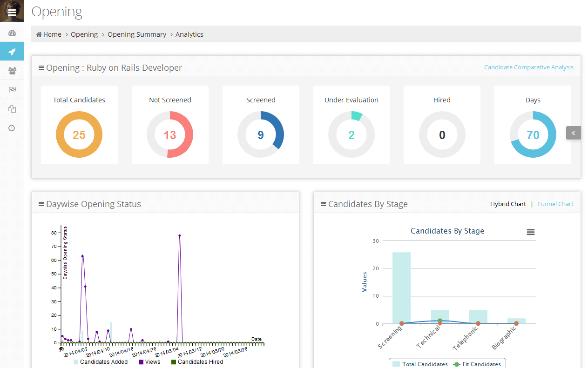Collapse the Opening : Ruby on Rails Developer panel
The height and width of the screenshot is (368, 588).
41,68
